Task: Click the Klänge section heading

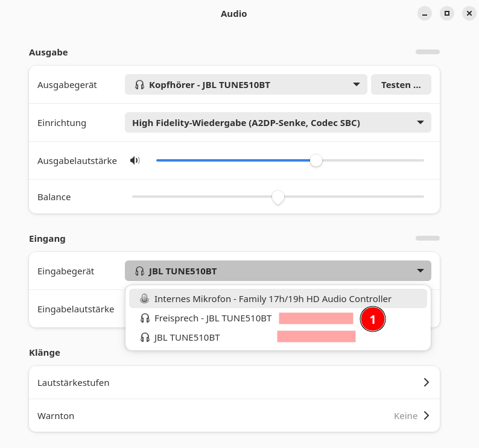Action: (x=45, y=353)
